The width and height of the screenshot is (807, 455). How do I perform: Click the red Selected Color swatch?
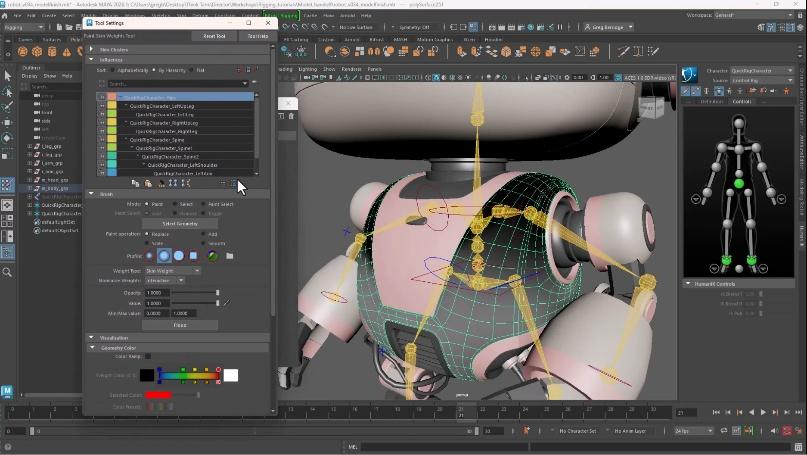[158, 395]
